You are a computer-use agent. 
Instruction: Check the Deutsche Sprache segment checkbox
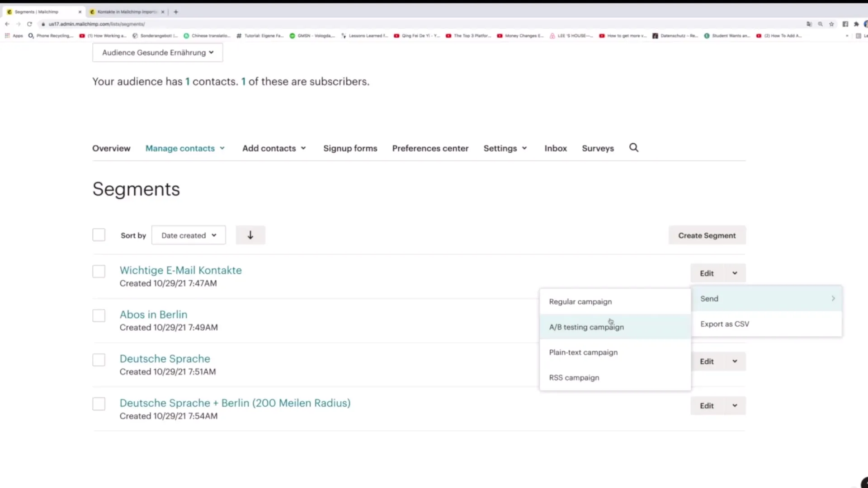pos(99,360)
